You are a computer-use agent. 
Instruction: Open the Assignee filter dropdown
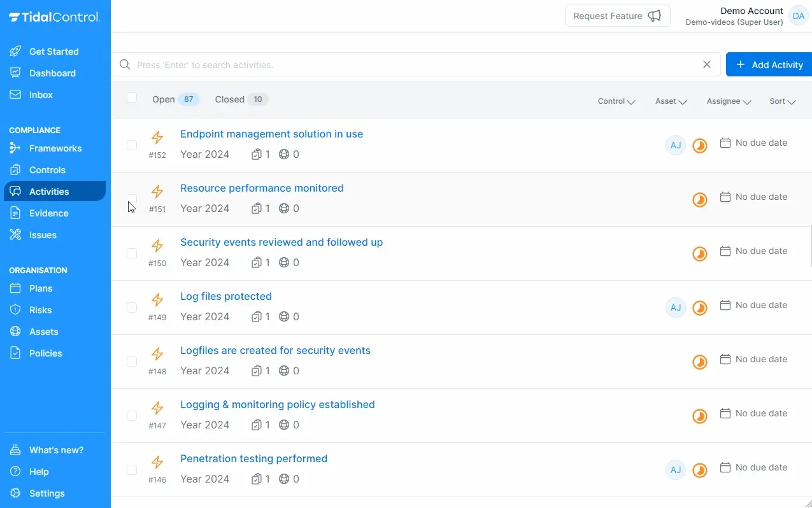click(x=729, y=101)
